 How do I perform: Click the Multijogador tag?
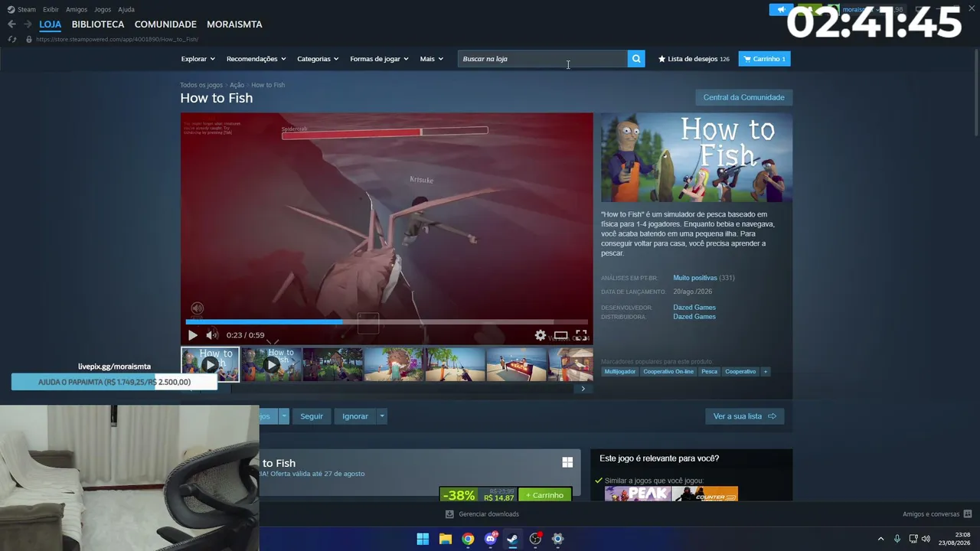[x=620, y=372]
